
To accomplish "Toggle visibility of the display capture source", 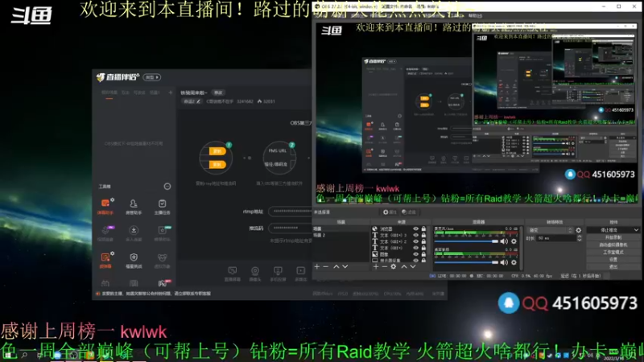I will tap(415, 261).
